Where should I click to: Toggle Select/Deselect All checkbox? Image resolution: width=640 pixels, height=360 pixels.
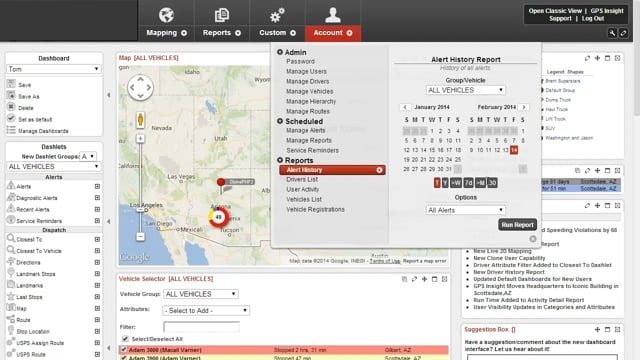[125, 339]
